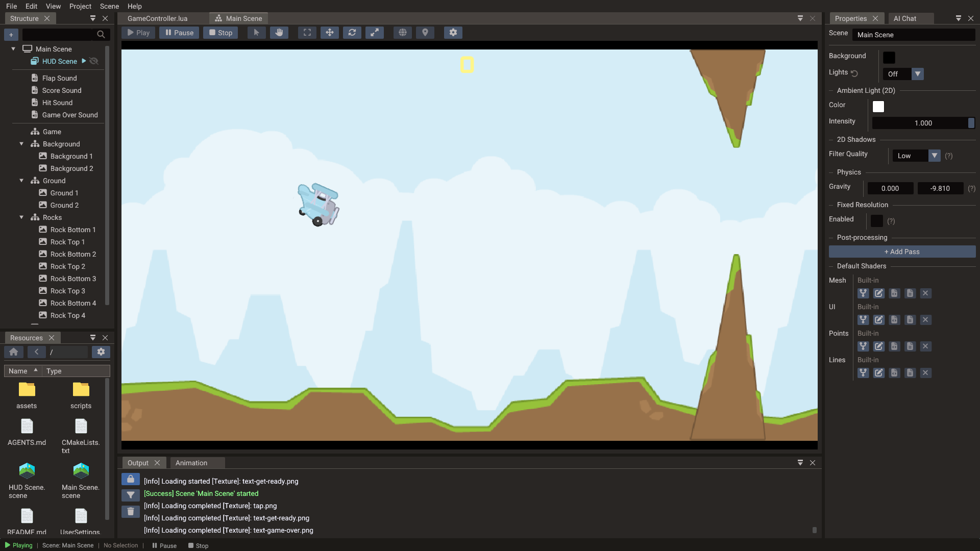The width and height of the screenshot is (980, 551).
Task: Open the Lights dropdown set to Off
Action: coord(903,74)
